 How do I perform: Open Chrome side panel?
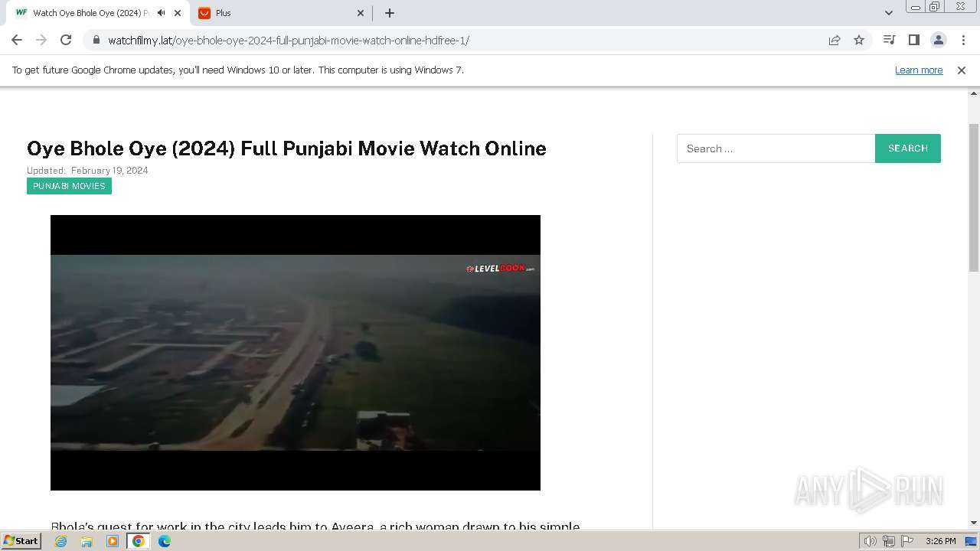tap(913, 40)
